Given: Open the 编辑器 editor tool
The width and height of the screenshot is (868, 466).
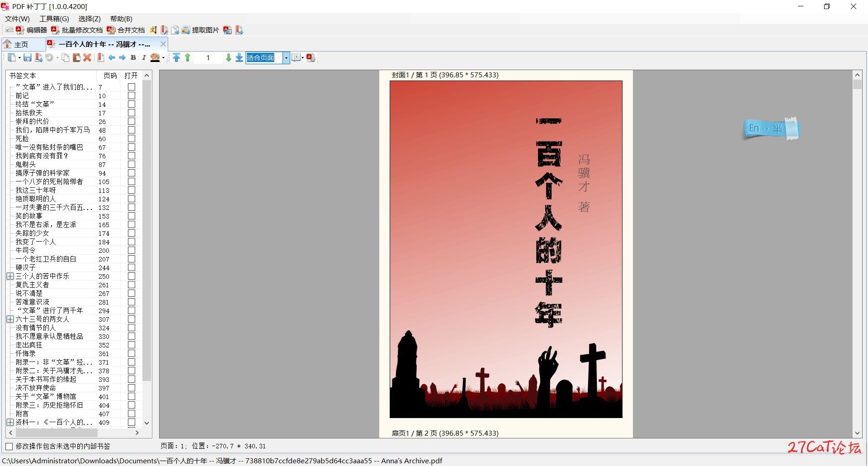Looking at the screenshot, I should (x=31, y=30).
